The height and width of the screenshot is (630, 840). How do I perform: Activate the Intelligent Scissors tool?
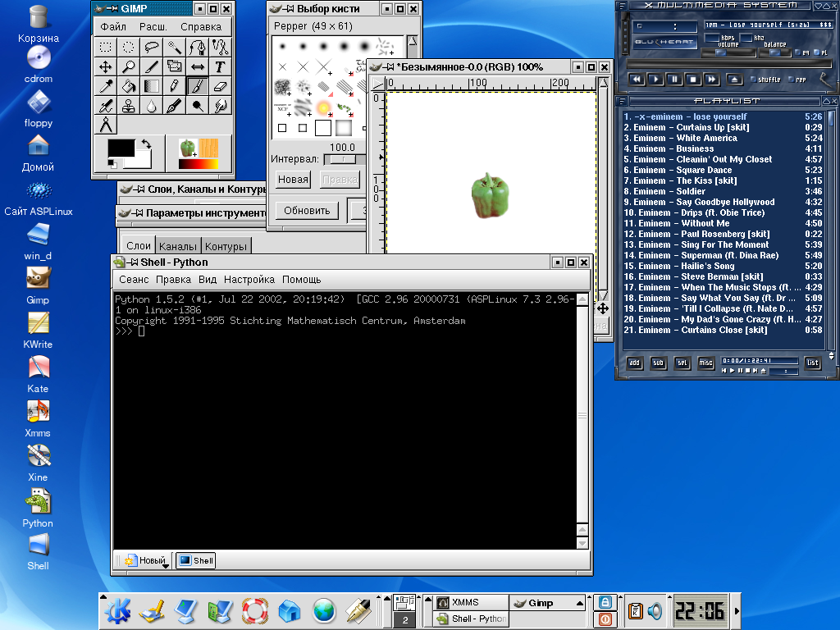[x=220, y=47]
